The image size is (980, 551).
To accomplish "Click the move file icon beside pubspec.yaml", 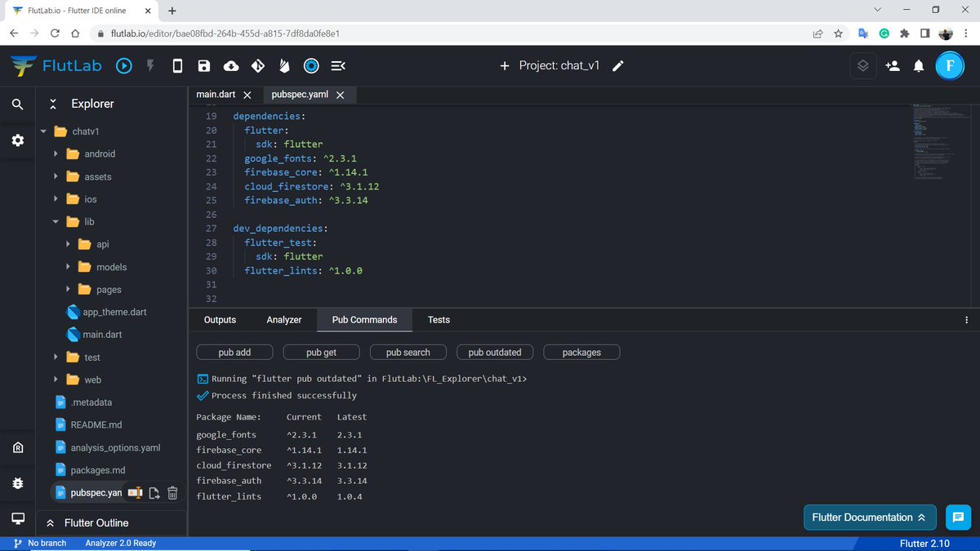I will pyautogui.click(x=154, y=492).
